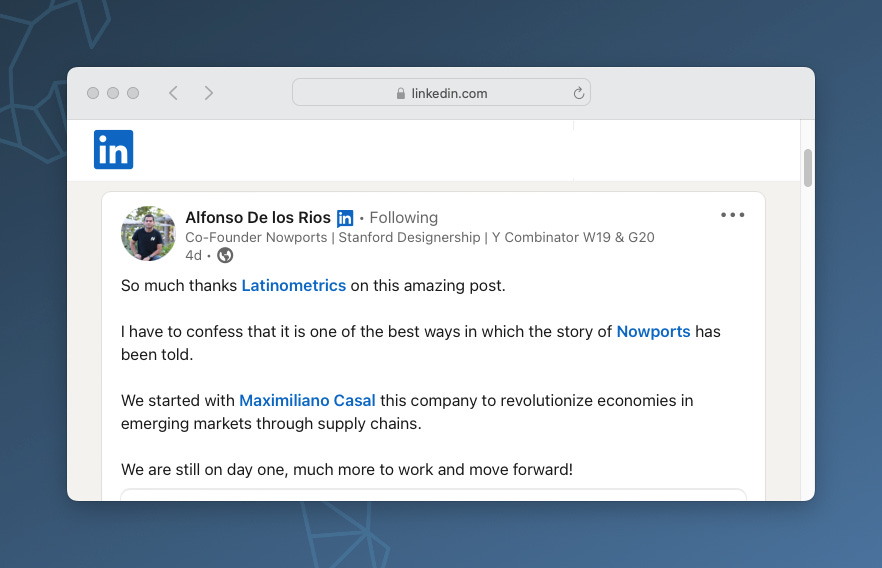882x568 pixels.
Task: Reload the page using the refresh icon
Action: [x=579, y=93]
